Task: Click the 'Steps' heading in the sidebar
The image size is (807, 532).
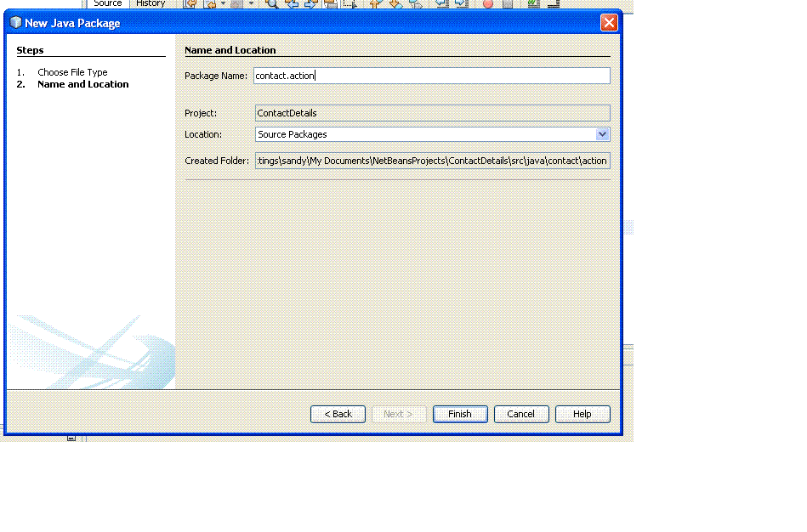Action: 30,50
